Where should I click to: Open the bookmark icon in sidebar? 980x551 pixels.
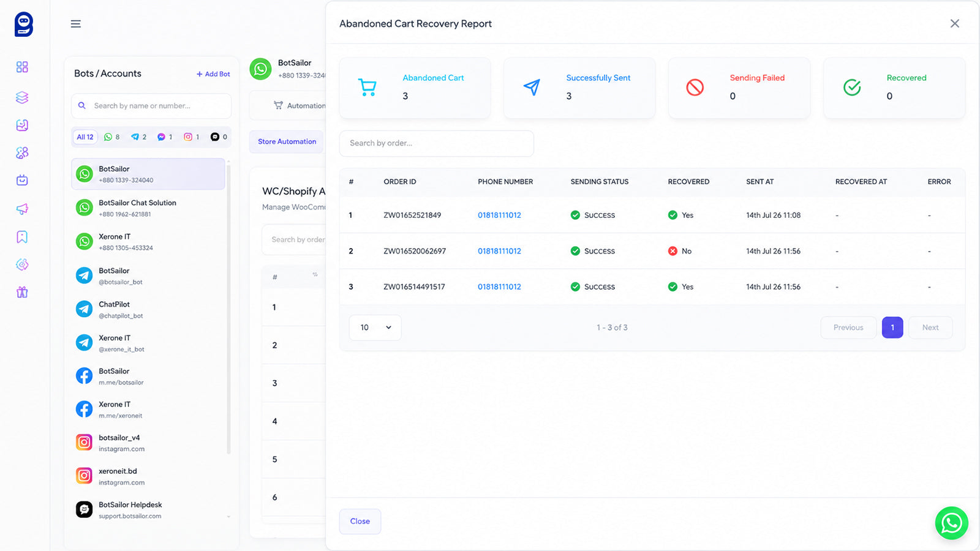(22, 237)
